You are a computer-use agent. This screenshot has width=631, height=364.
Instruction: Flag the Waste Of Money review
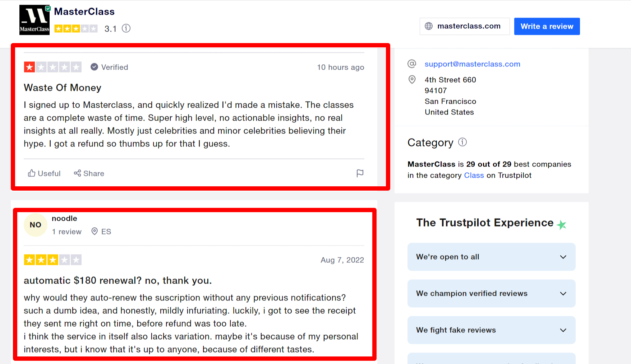[360, 173]
